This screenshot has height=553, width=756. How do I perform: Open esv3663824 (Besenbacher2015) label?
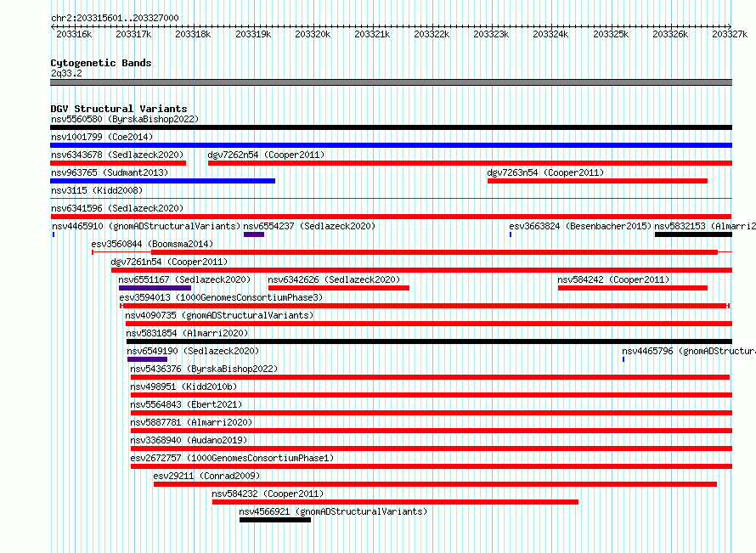pos(580,226)
